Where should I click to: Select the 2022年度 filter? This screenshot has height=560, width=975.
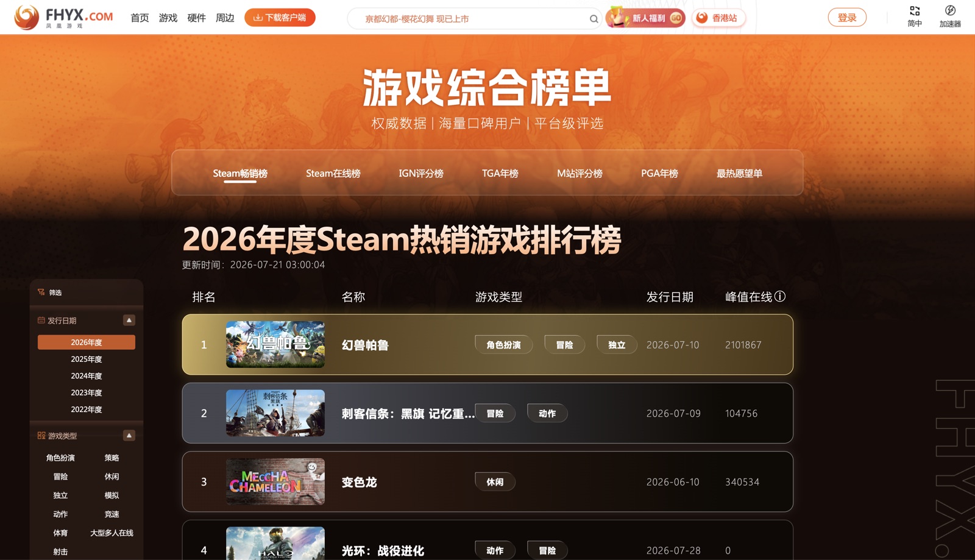[87, 409]
